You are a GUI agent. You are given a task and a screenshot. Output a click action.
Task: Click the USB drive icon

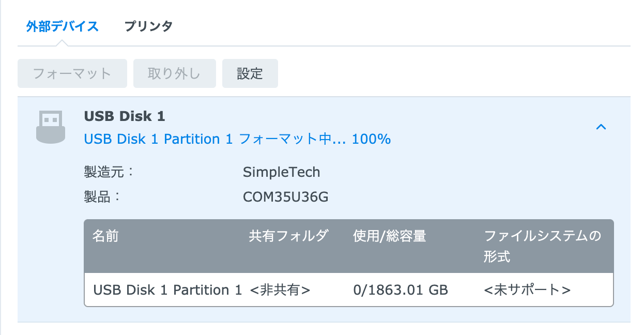(51, 127)
